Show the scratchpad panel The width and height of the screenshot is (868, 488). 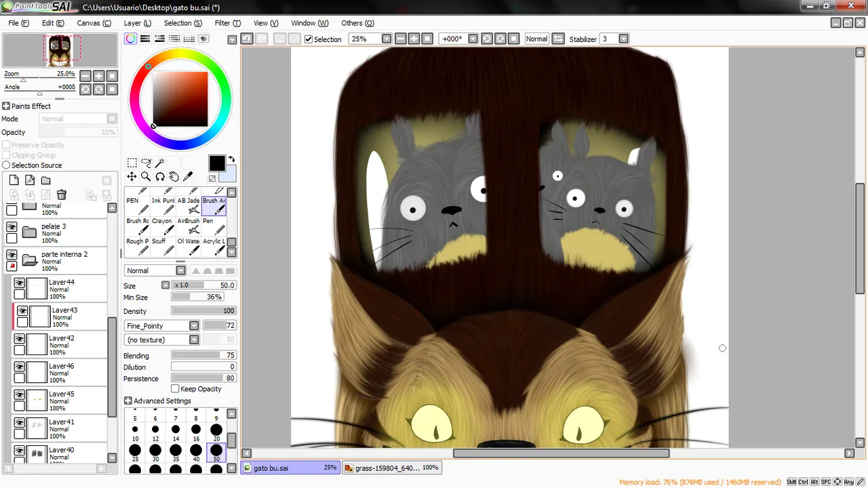click(x=203, y=39)
